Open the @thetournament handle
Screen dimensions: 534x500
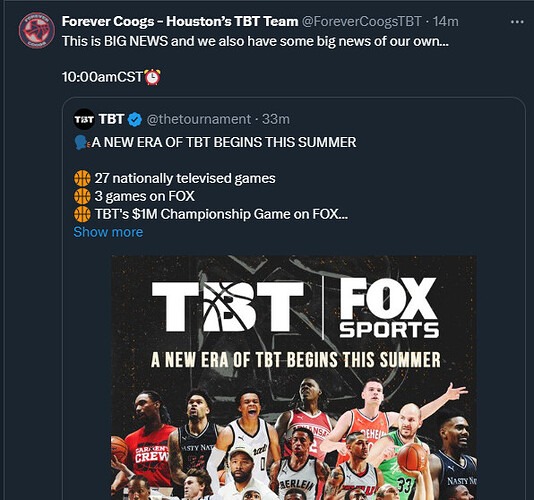click(x=199, y=119)
